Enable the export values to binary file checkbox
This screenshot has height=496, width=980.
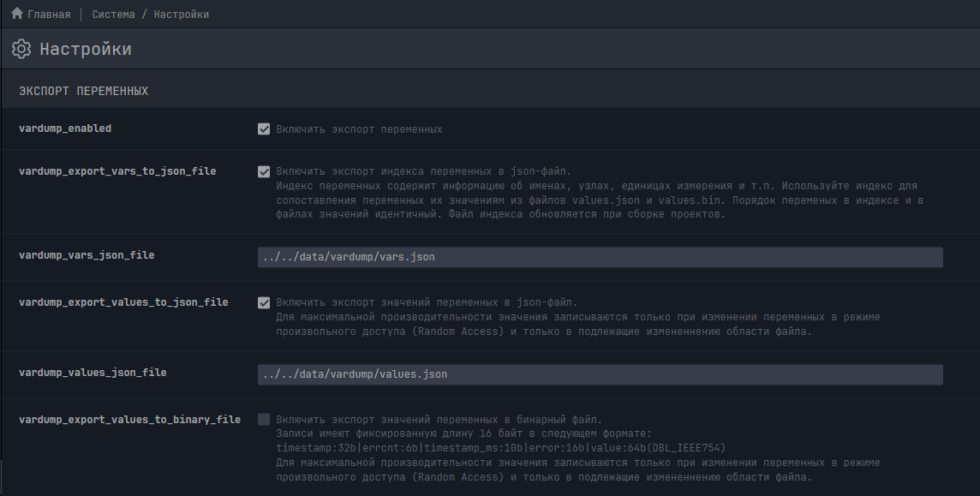[x=264, y=420]
